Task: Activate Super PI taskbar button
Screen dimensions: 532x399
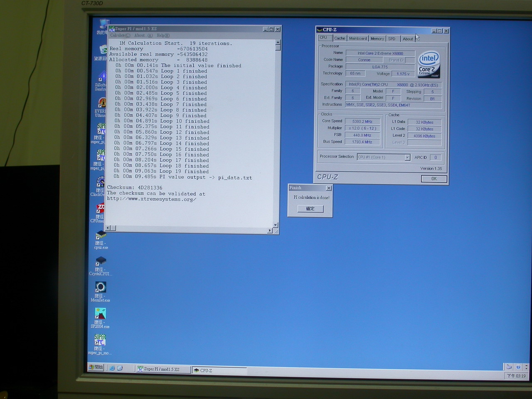Action: pyautogui.click(x=163, y=369)
